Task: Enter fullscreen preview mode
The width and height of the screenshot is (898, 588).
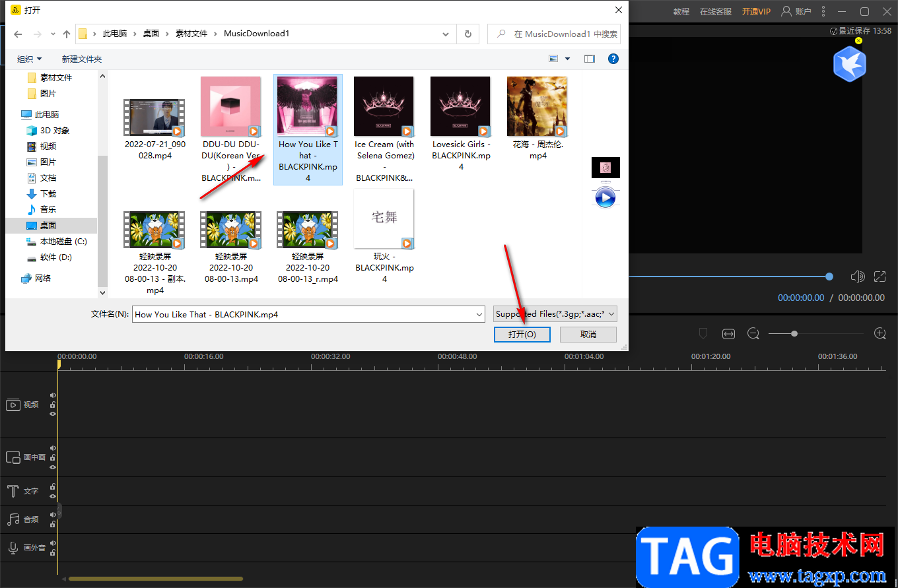Action: pyautogui.click(x=880, y=277)
